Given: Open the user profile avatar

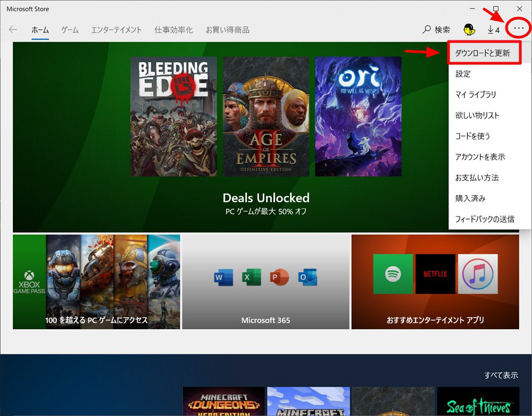Looking at the screenshot, I should coord(469,30).
